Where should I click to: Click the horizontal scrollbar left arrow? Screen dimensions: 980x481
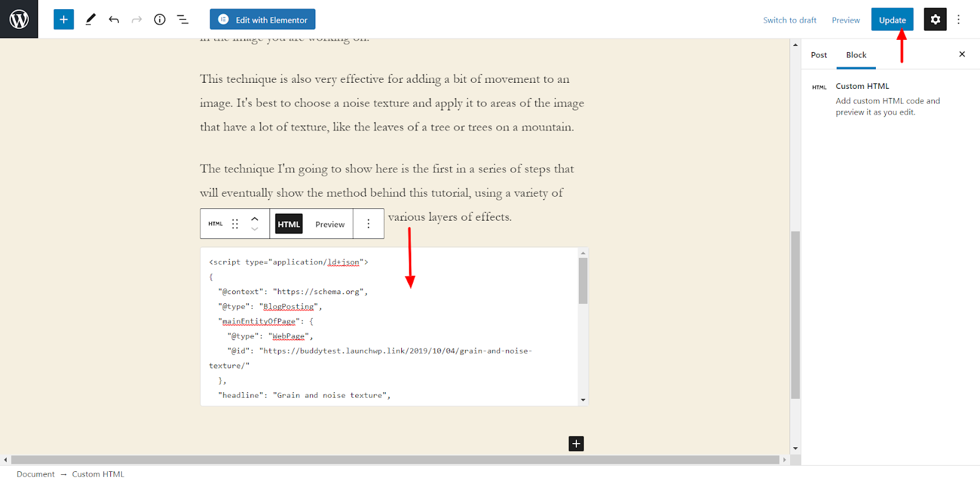[x=6, y=460]
